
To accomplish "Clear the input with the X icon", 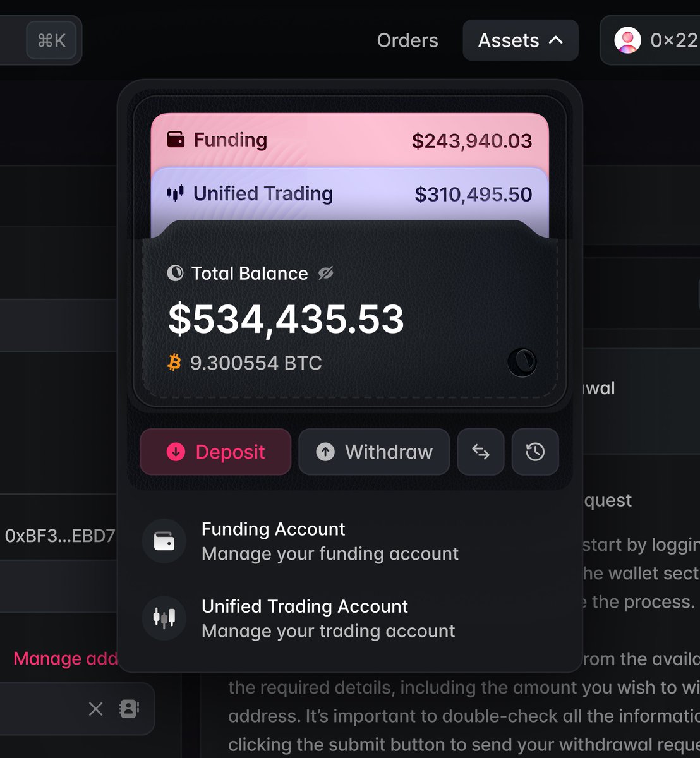I will coord(96,709).
